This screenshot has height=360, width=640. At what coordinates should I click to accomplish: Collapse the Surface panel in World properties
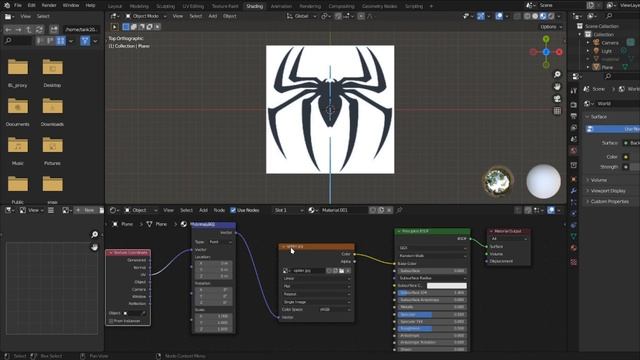(598, 117)
